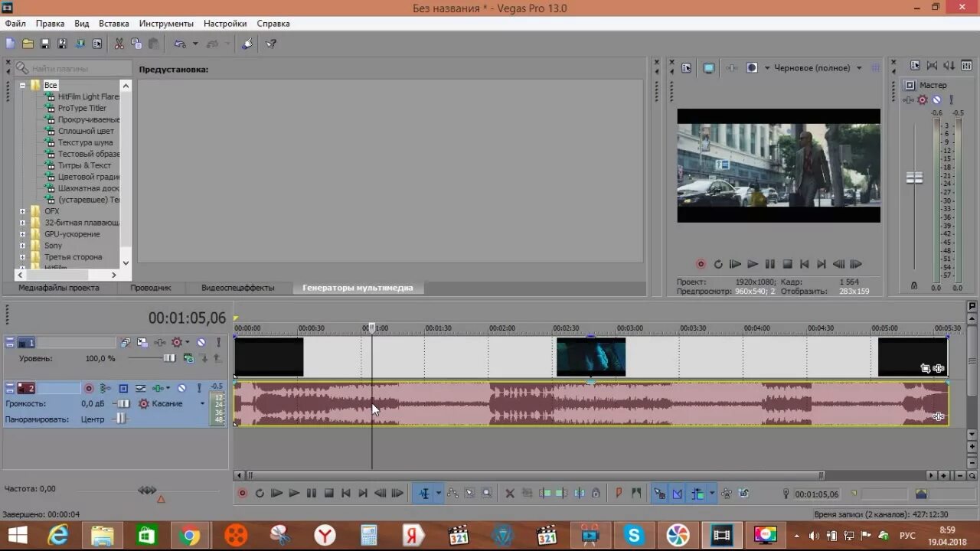Open the "What's This" help cursor icon
Image resolution: width=980 pixels, height=551 pixels.
coord(271,44)
